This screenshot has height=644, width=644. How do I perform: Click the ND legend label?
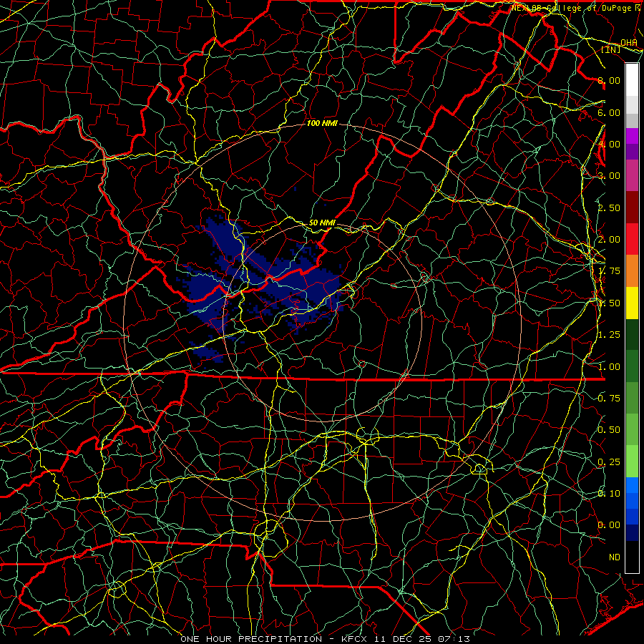615,557
